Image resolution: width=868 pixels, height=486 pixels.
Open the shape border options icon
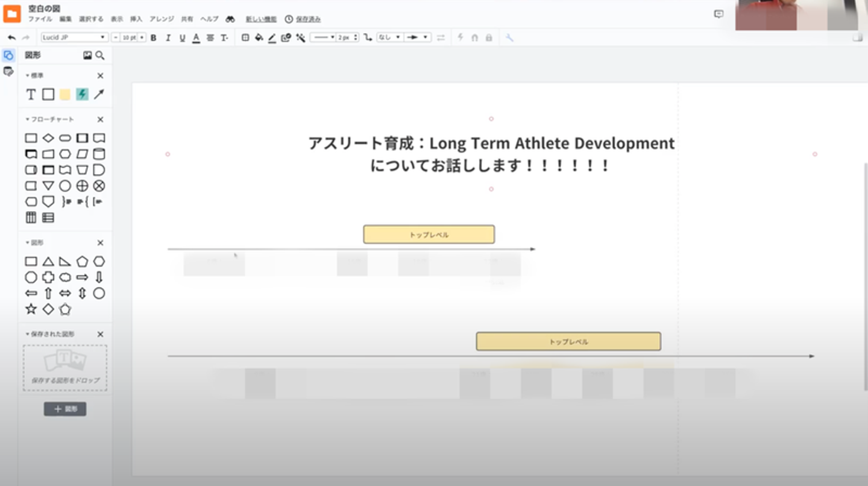tap(245, 37)
